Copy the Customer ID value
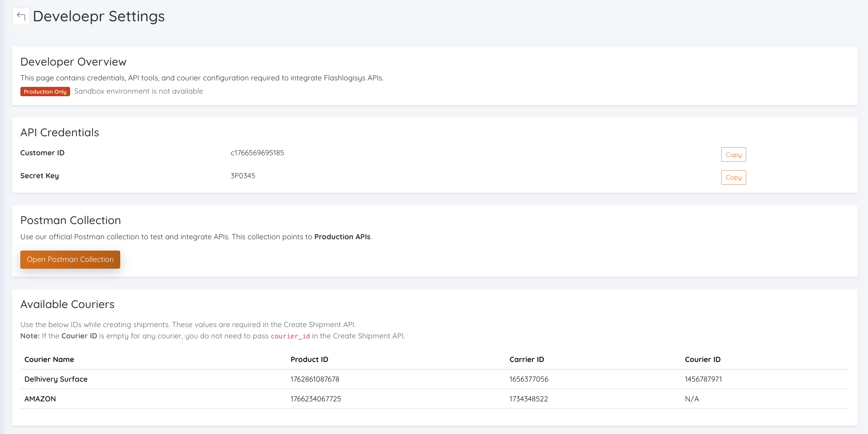 [x=733, y=155]
